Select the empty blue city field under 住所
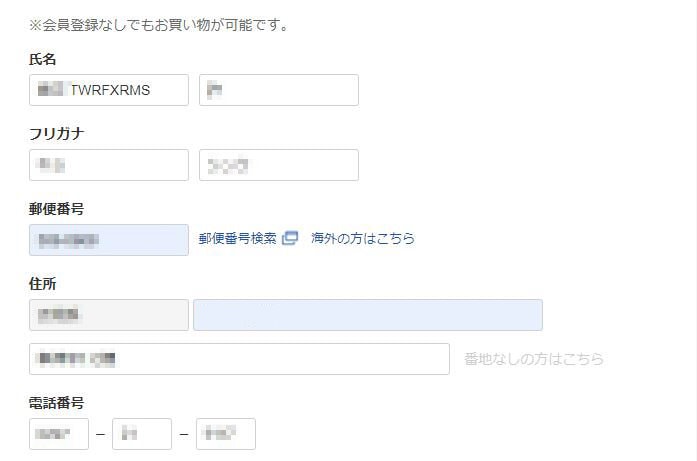The height and width of the screenshot is (461, 697). point(367,315)
